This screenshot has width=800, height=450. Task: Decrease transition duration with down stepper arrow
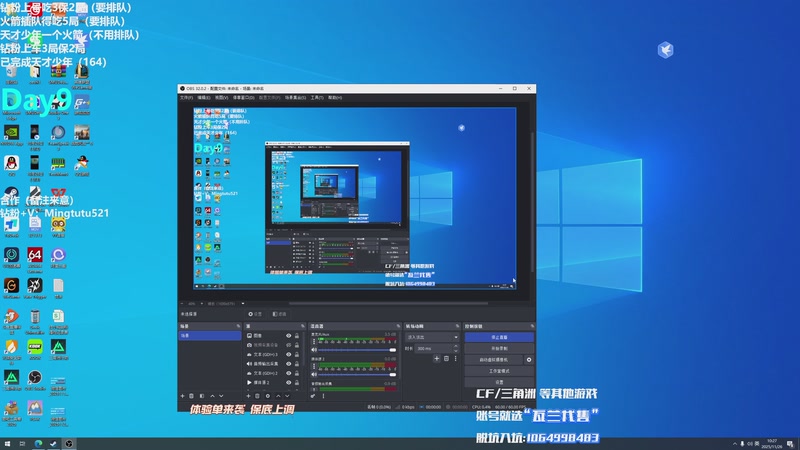(456, 351)
